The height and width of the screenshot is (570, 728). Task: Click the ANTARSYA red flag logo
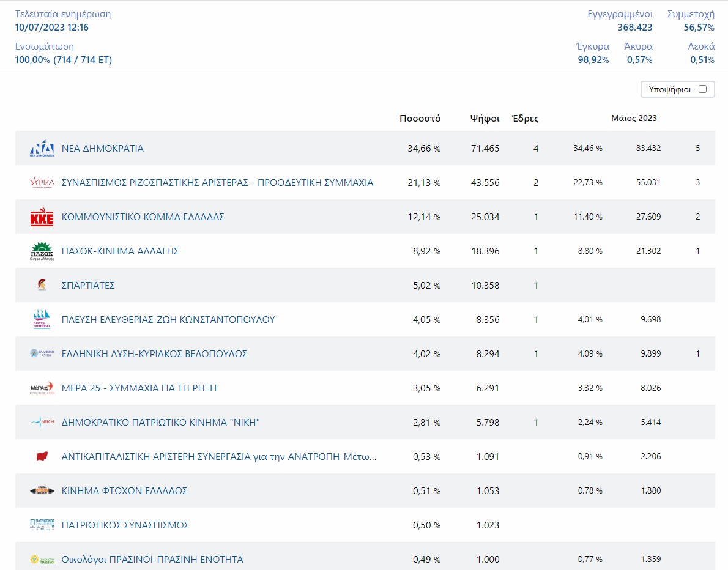42,456
